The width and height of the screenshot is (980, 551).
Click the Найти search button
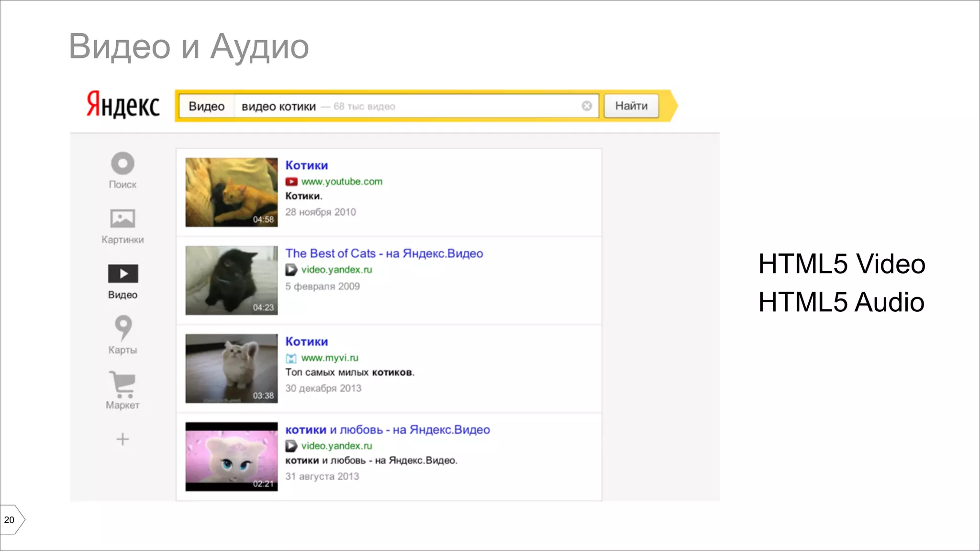tap(631, 106)
